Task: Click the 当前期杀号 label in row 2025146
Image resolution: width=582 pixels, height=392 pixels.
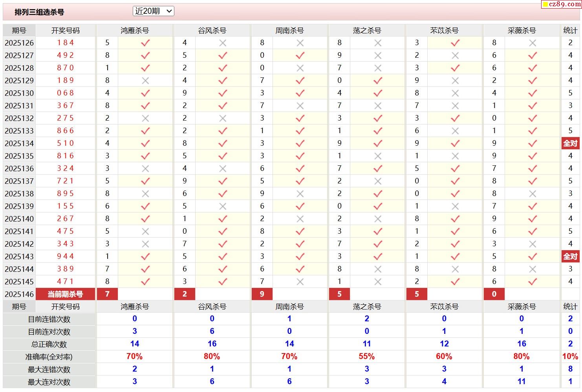Action: 66,294
